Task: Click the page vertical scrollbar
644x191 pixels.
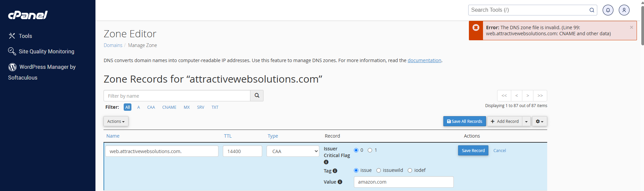Action: [x=642, y=25]
